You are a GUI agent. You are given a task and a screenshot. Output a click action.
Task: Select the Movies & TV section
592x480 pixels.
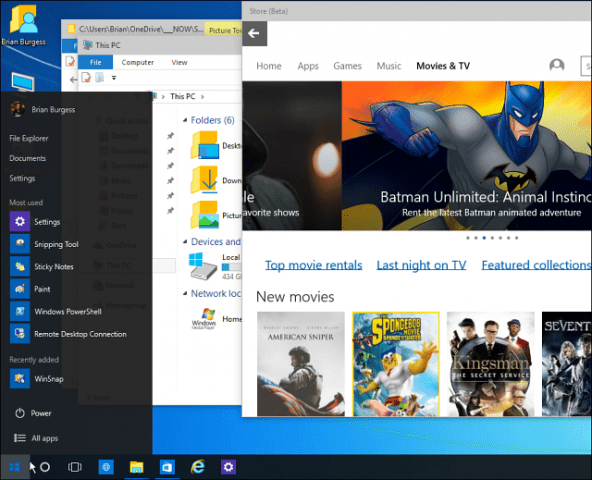pos(443,66)
